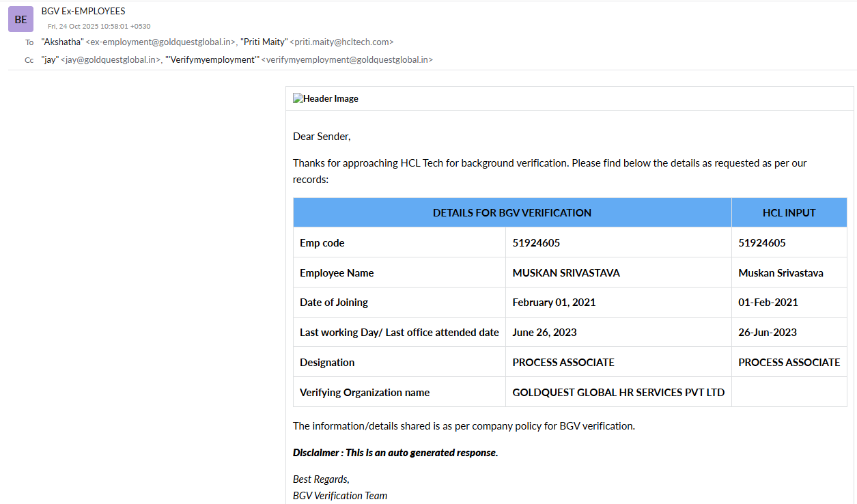
Task: Click the BGV Verification Team signature
Action: [x=340, y=496]
